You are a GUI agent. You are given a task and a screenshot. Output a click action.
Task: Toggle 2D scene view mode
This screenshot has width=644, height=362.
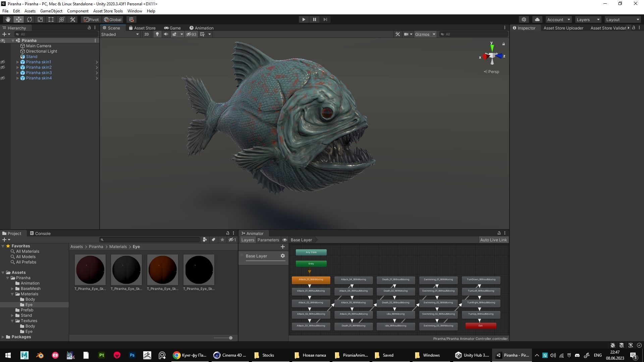tap(147, 34)
